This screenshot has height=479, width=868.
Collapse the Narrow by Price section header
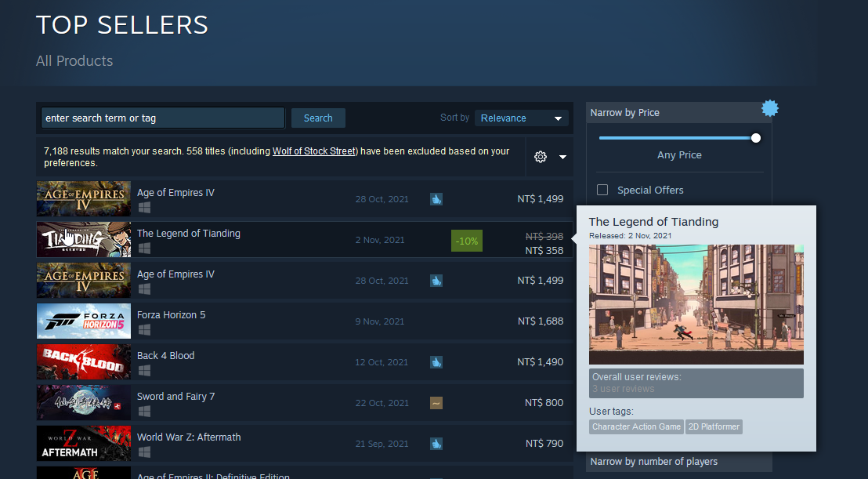click(678, 112)
